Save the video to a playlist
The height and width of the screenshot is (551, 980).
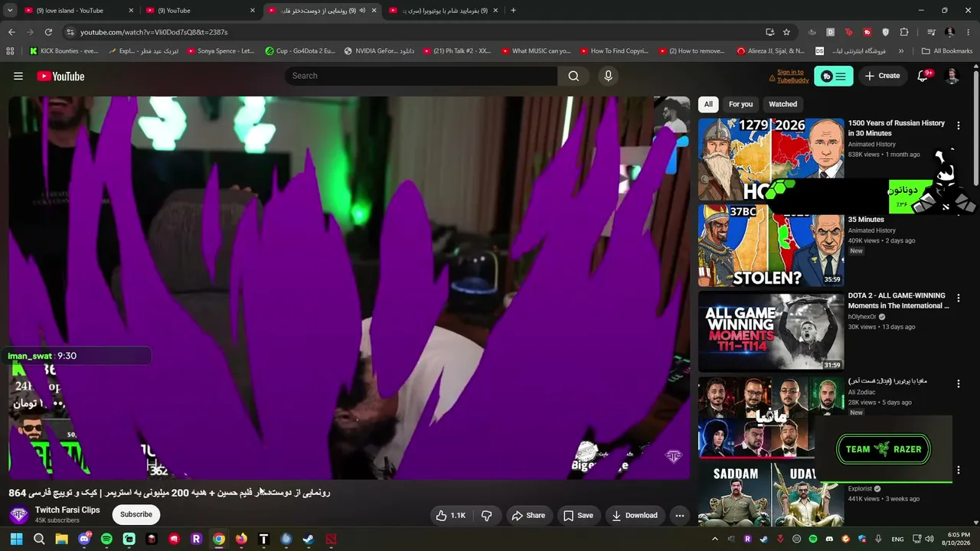578,516
